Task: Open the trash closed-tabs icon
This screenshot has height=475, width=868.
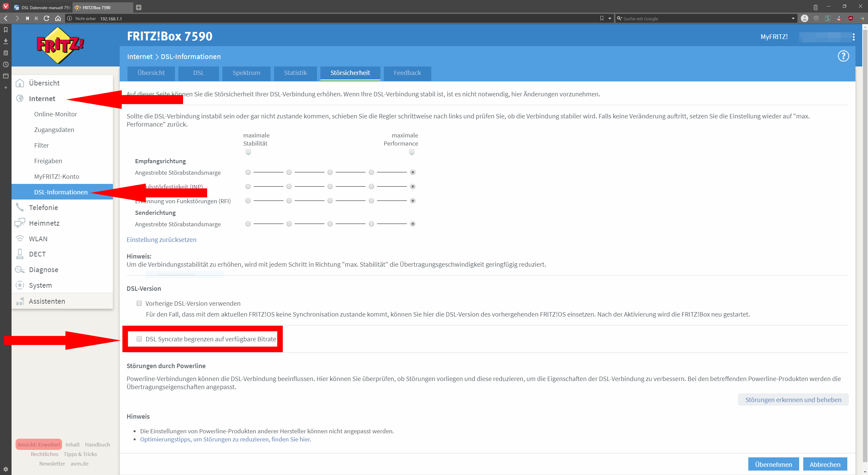Action: pyautogui.click(x=815, y=7)
